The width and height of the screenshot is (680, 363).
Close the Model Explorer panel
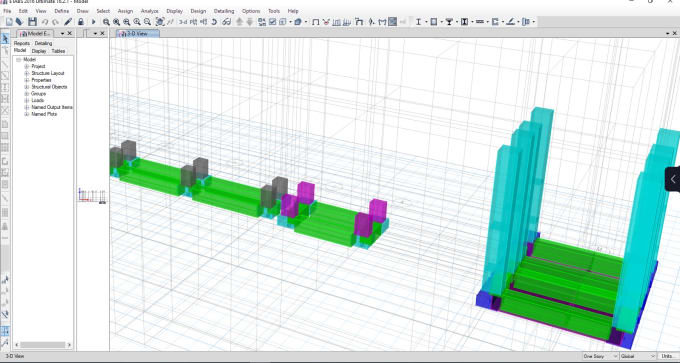tap(70, 33)
